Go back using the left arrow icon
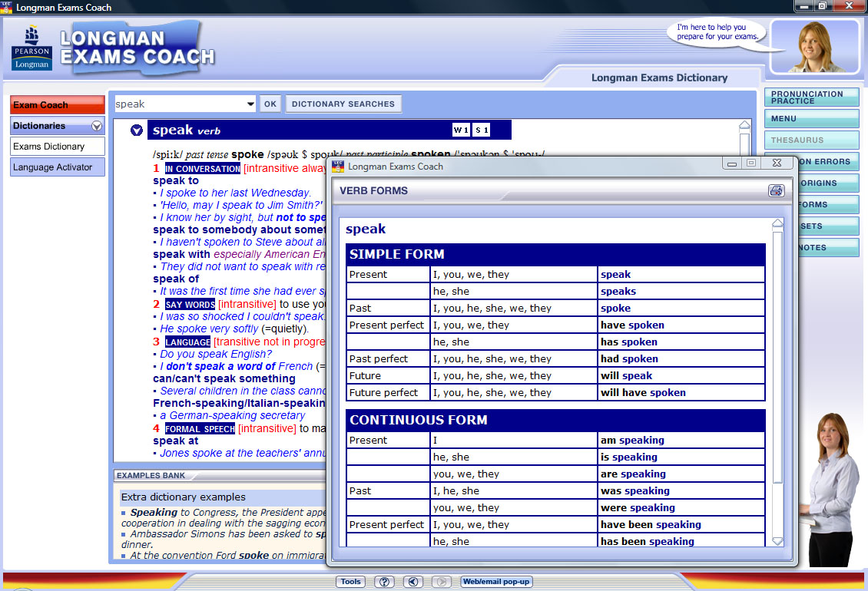 pyautogui.click(x=413, y=582)
